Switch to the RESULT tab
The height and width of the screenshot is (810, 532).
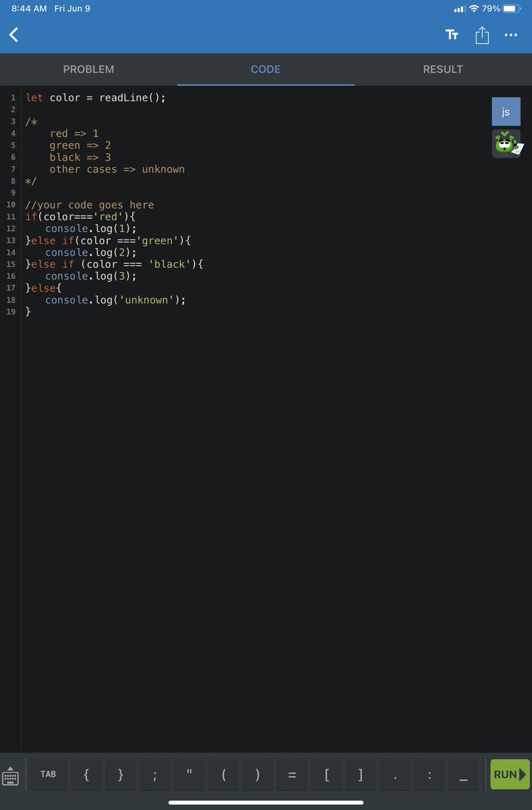pos(443,69)
